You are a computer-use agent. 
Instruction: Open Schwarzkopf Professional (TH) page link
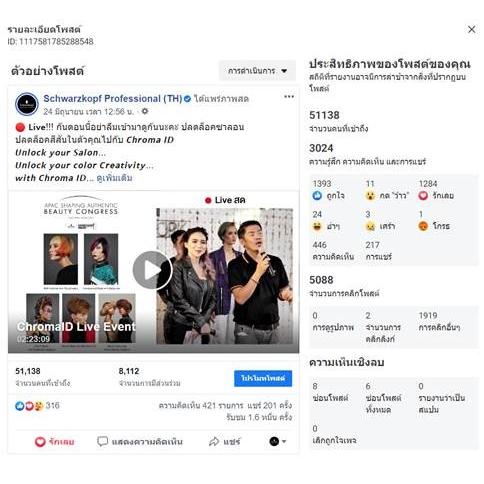click(x=113, y=99)
